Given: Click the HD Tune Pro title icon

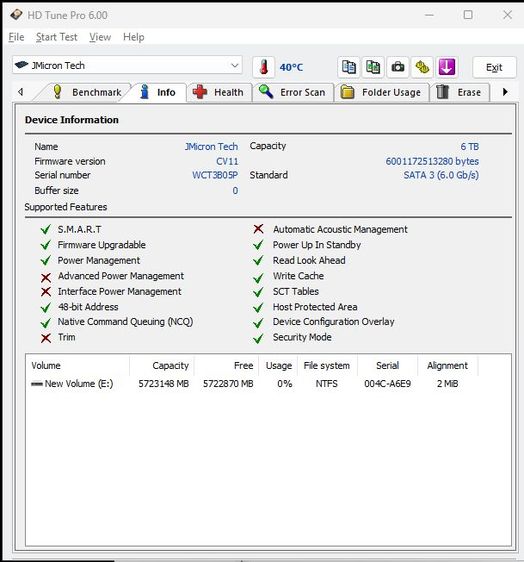Looking at the screenshot, I should [x=16, y=15].
